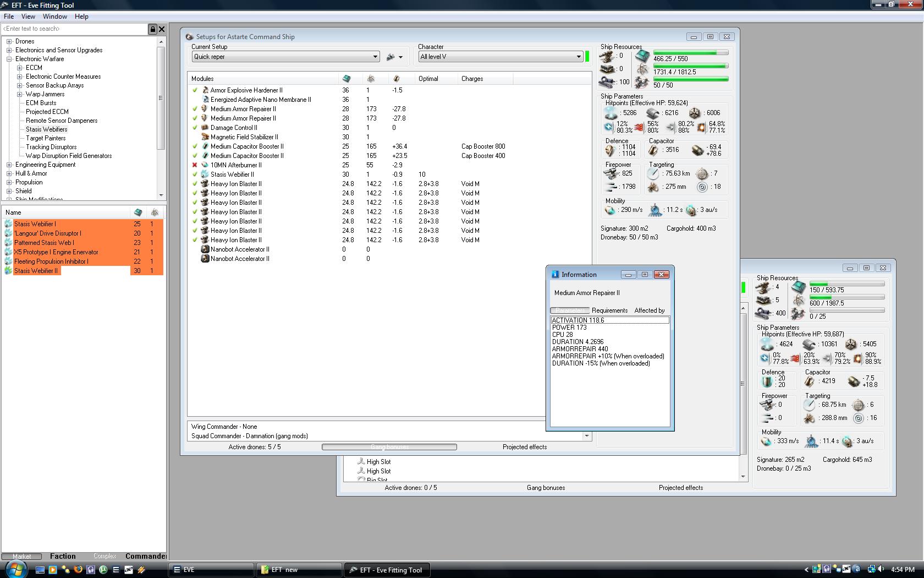Expand the ECCM subcategory

pyautogui.click(x=20, y=68)
